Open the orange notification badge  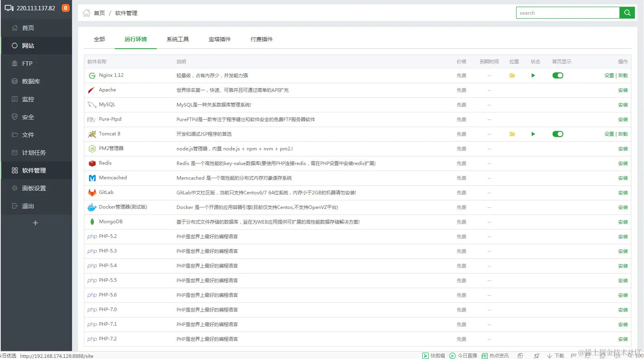[x=66, y=8]
